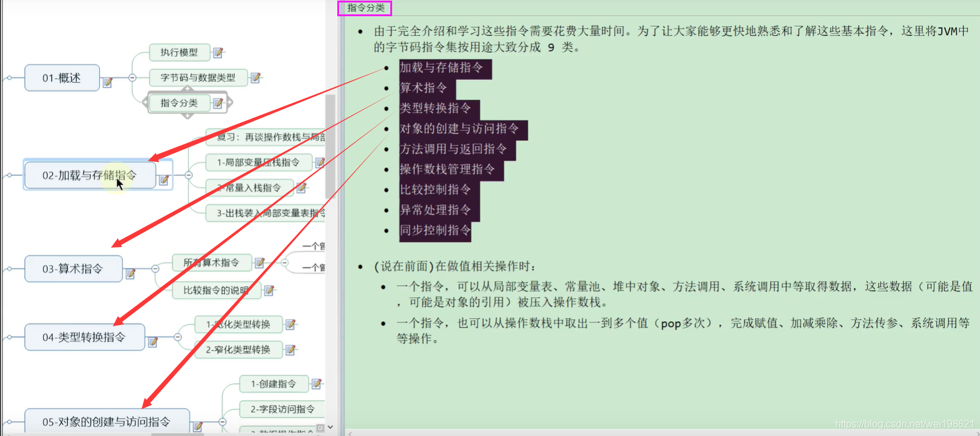Open the note icon next to 03-算术指令

pos(130,273)
